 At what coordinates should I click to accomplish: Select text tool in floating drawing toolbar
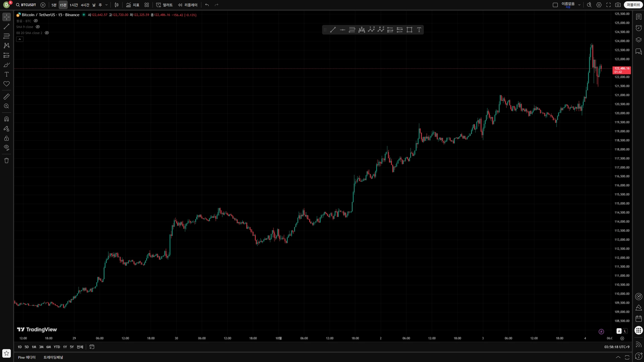pos(419,30)
